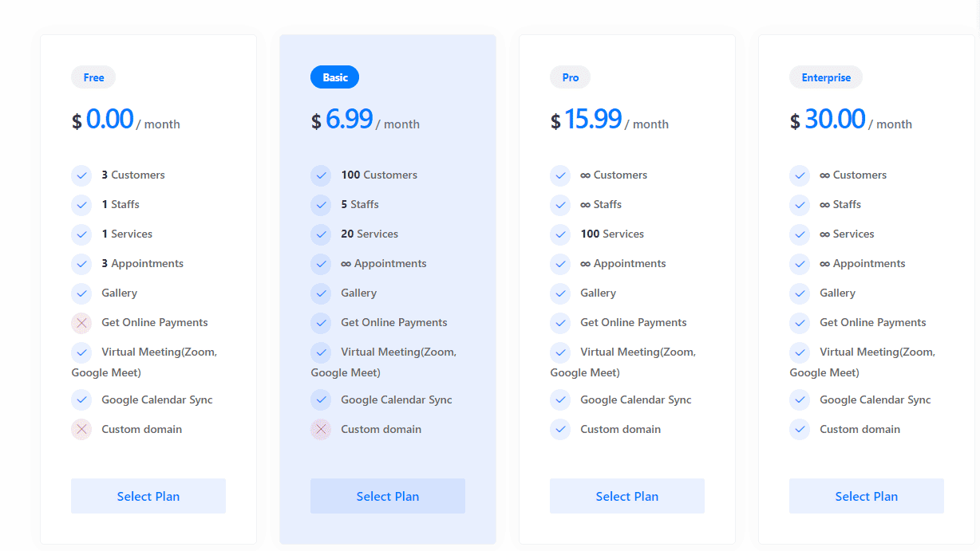Screen dimensions: 980x551
Task: Click the checkmark beside Pro's Custom domain feature
Action: coord(560,429)
